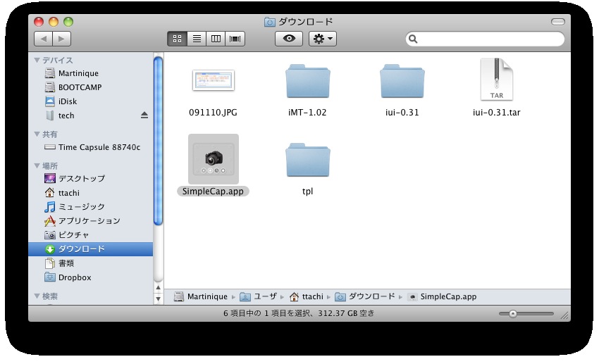
Task: Switch to column view mode
Action: point(216,39)
